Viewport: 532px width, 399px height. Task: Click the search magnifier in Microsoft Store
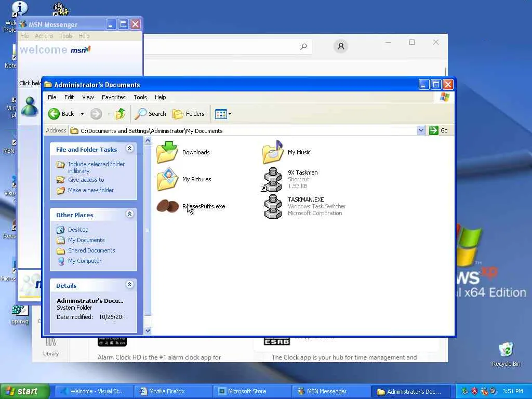coord(303,46)
